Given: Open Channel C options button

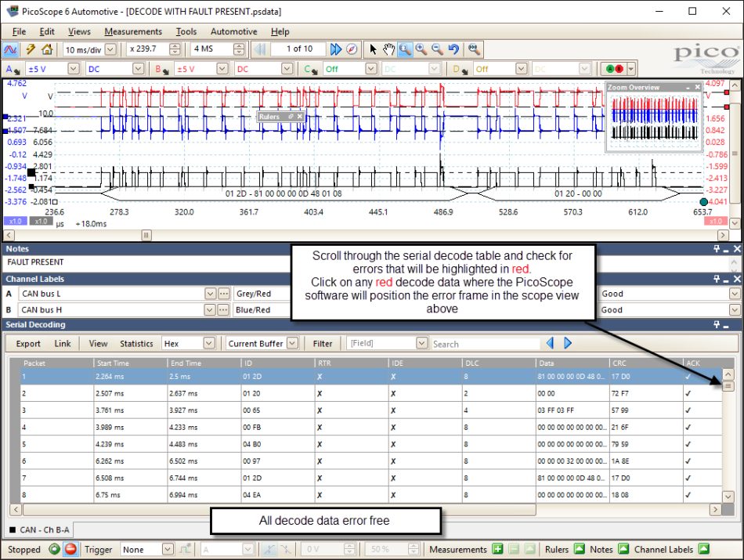Looking at the screenshot, I should pos(311,69).
